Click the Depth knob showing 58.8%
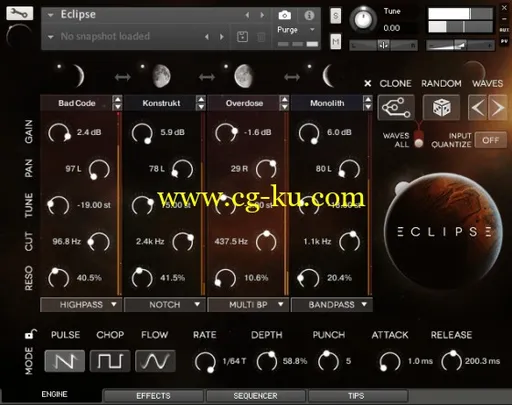Viewport: 512px width, 405px height. 267,361
